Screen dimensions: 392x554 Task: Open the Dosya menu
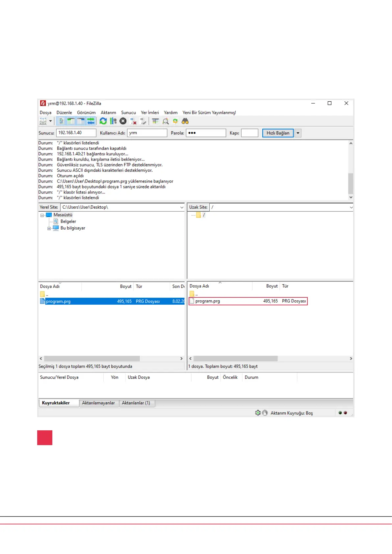click(x=45, y=113)
